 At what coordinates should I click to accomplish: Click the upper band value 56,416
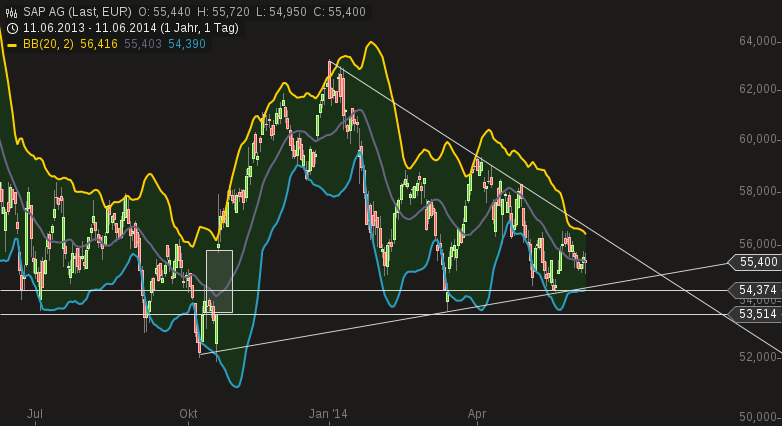pos(99,44)
